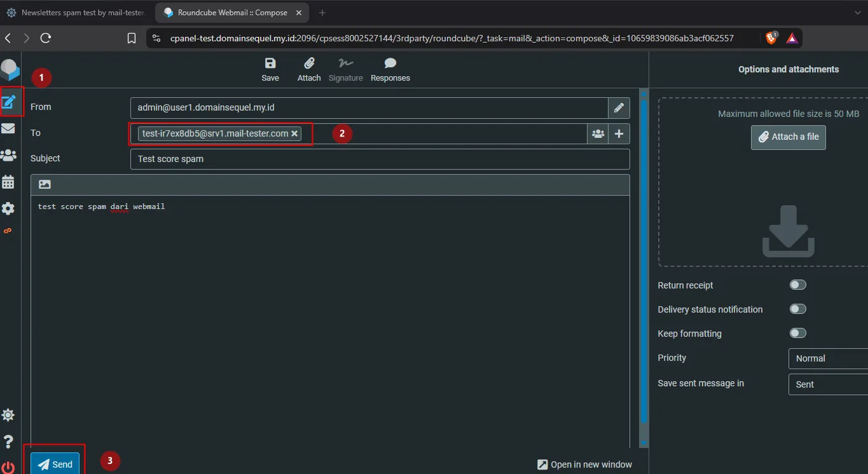Click the Brave Shields lion icon
Screen dimensions: 868x474
tap(771, 38)
